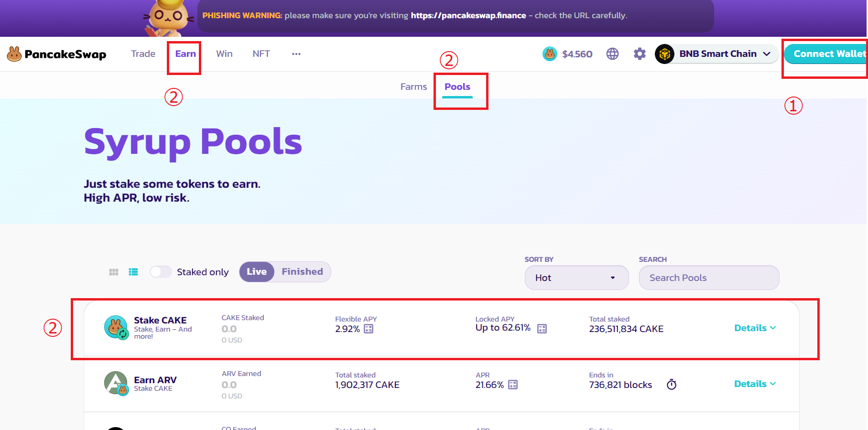Open Locked APY calculator for 62.61%
The height and width of the screenshot is (430, 868).
(x=542, y=329)
